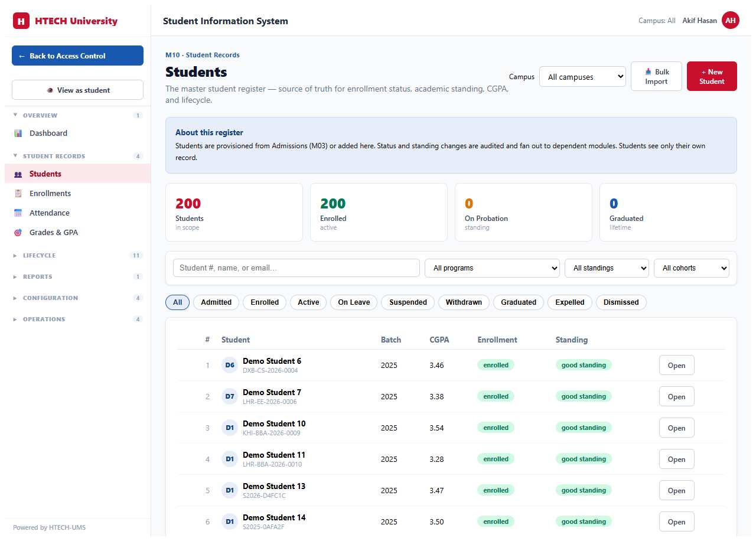Open Enrollments page in sidebar
756x541 pixels.
(x=77, y=194)
